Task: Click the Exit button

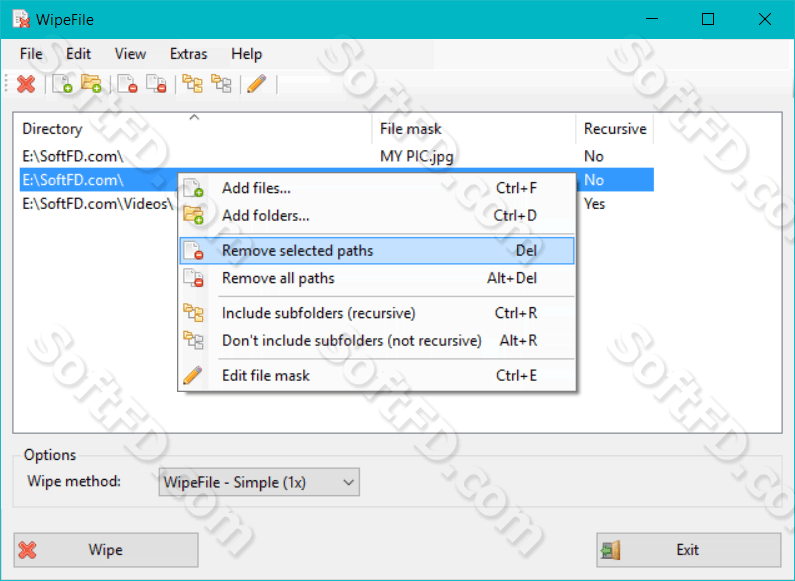Action: coord(689,550)
